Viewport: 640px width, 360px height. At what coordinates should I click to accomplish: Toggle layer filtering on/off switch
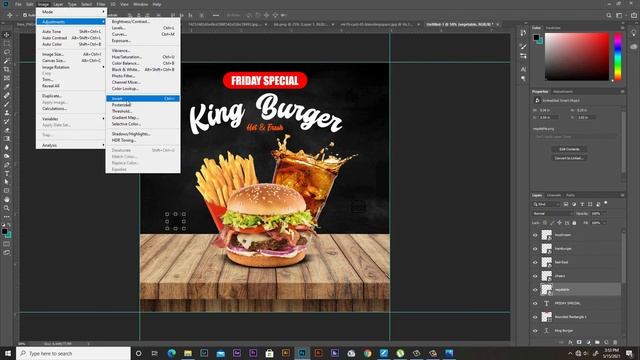(x=606, y=203)
